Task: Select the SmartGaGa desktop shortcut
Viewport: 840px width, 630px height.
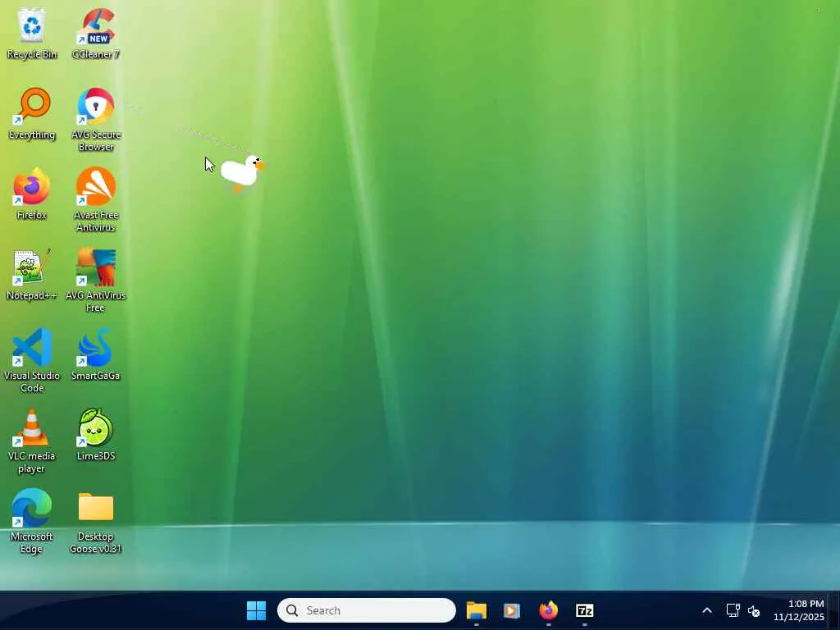Action: coord(96,354)
